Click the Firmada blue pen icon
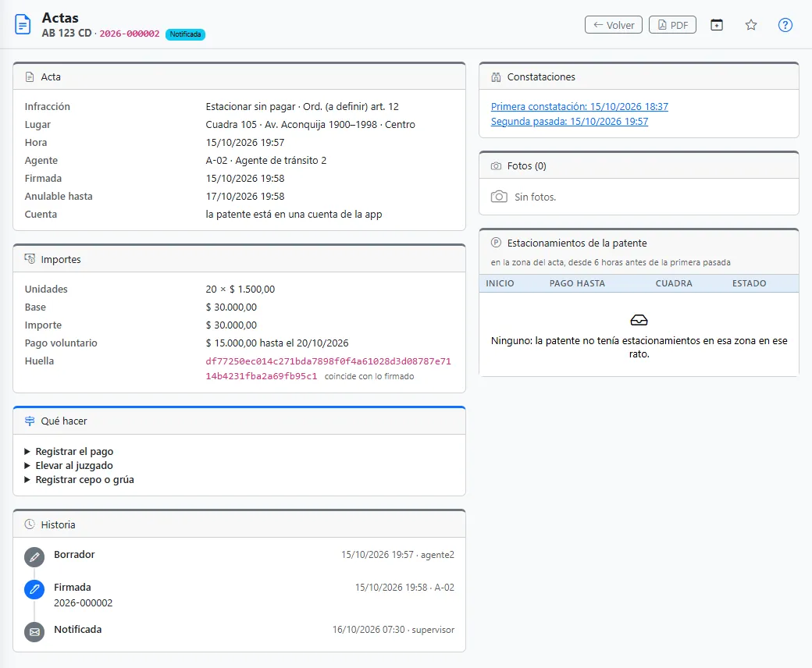 click(34, 589)
